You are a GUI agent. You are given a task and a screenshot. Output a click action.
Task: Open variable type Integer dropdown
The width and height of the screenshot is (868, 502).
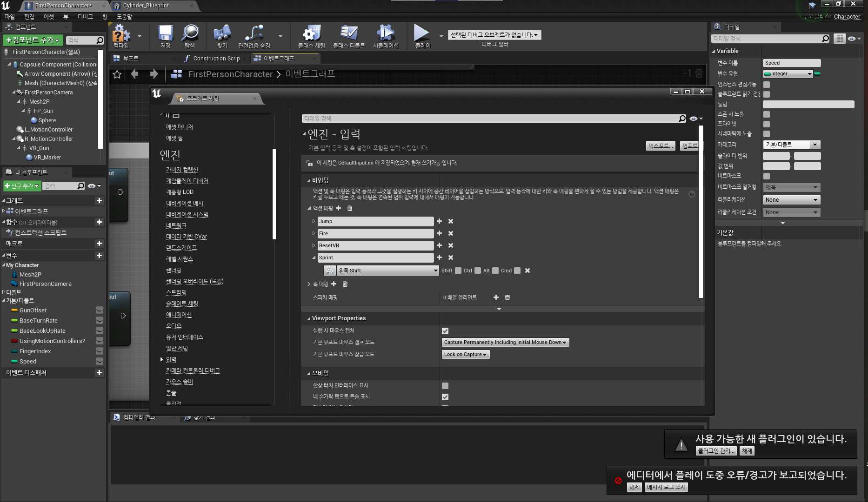(788, 73)
